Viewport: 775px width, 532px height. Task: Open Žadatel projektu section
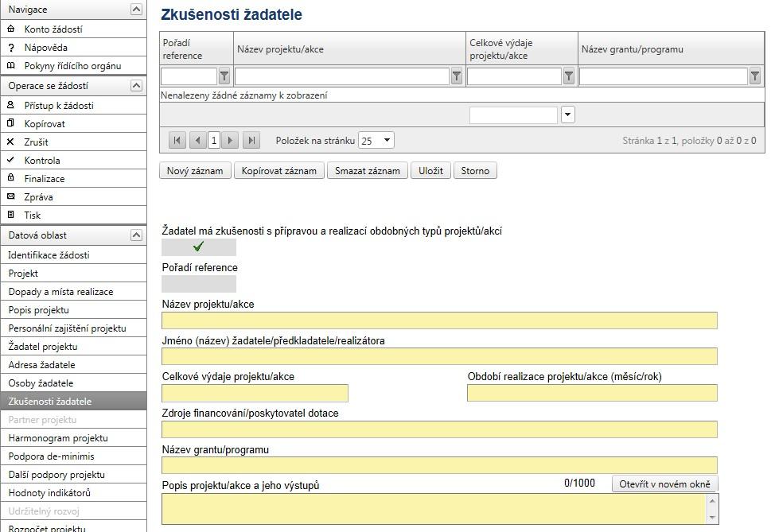click(x=74, y=346)
